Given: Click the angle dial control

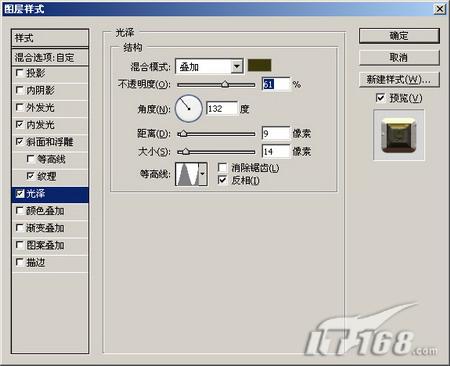Looking at the screenshot, I should pyautogui.click(x=189, y=108).
